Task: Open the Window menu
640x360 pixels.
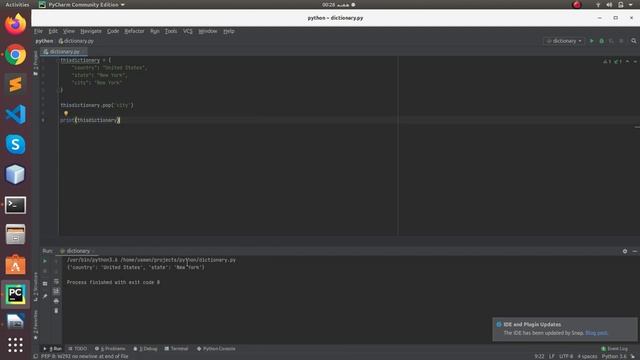Action: (208, 31)
